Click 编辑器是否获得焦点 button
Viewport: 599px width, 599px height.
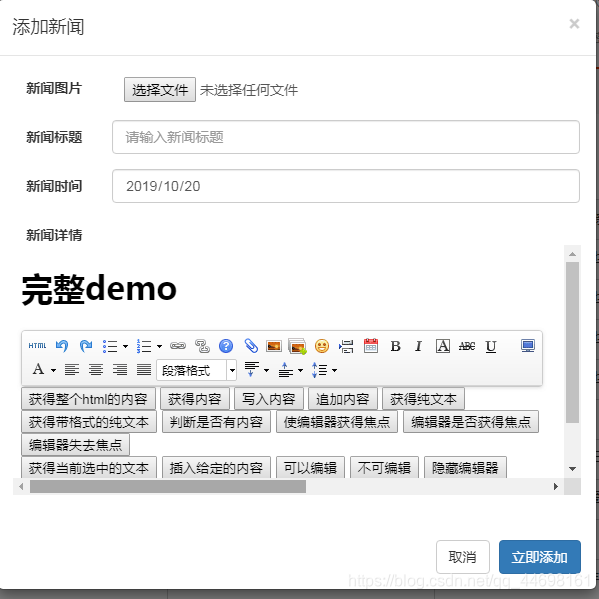(x=471, y=422)
